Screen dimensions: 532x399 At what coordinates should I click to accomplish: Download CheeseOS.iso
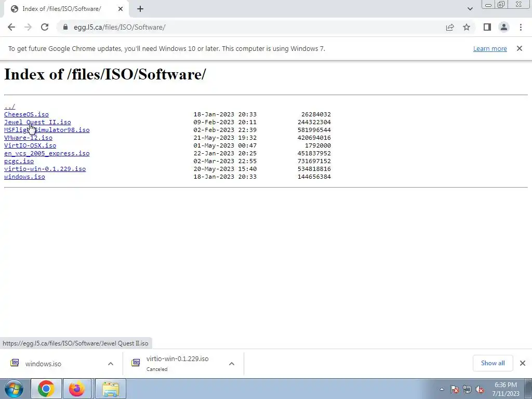[26, 114]
